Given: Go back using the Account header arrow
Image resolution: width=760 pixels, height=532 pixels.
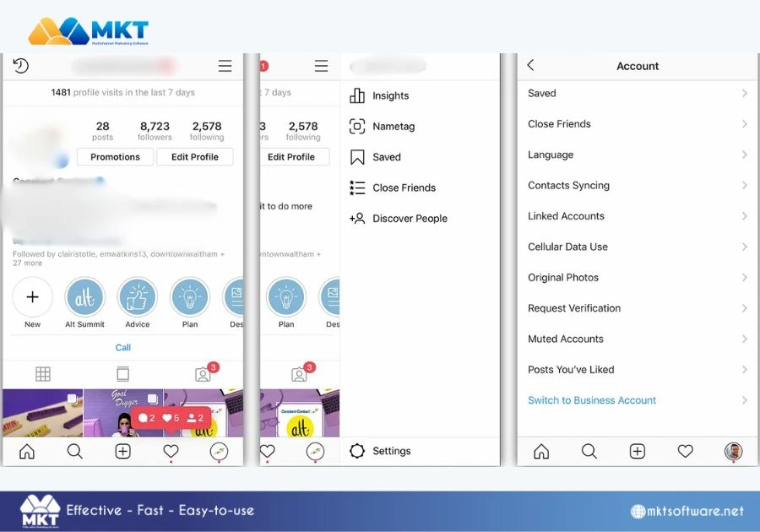Looking at the screenshot, I should tap(530, 65).
